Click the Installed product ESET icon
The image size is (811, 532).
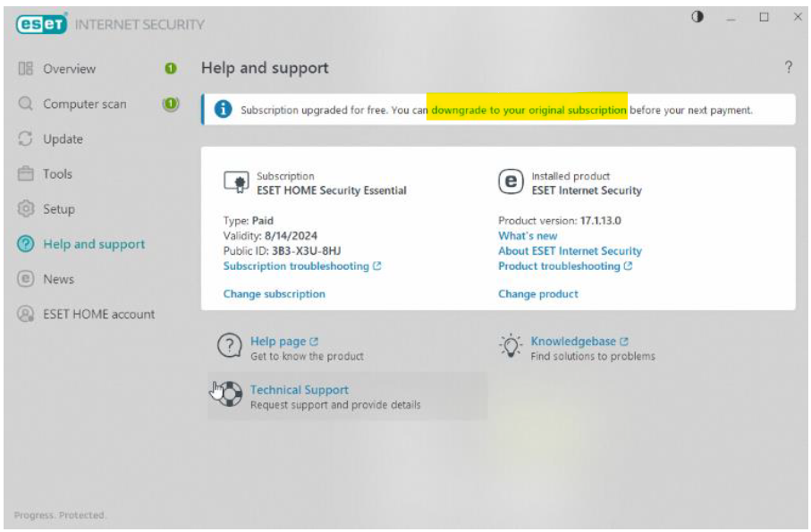point(510,182)
